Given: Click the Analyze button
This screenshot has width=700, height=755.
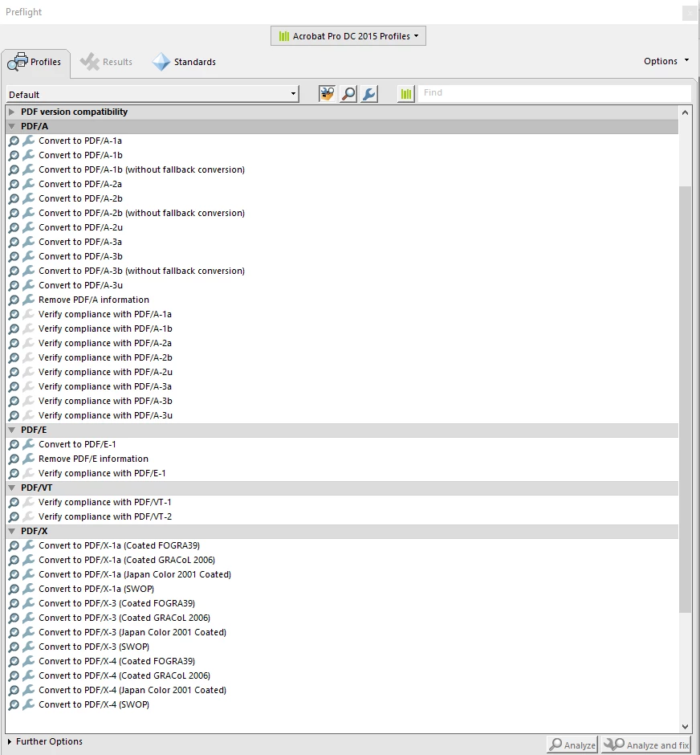Looking at the screenshot, I should click(572, 745).
